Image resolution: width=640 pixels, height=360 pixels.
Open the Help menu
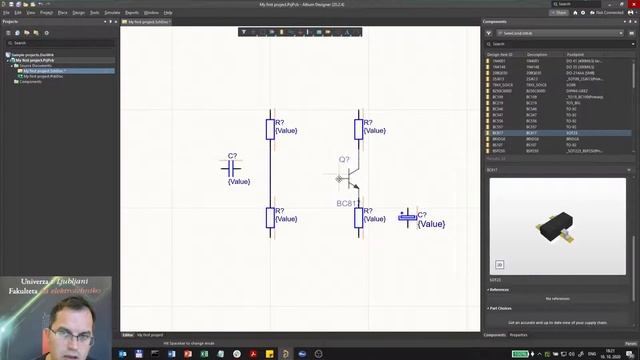tap(168, 13)
